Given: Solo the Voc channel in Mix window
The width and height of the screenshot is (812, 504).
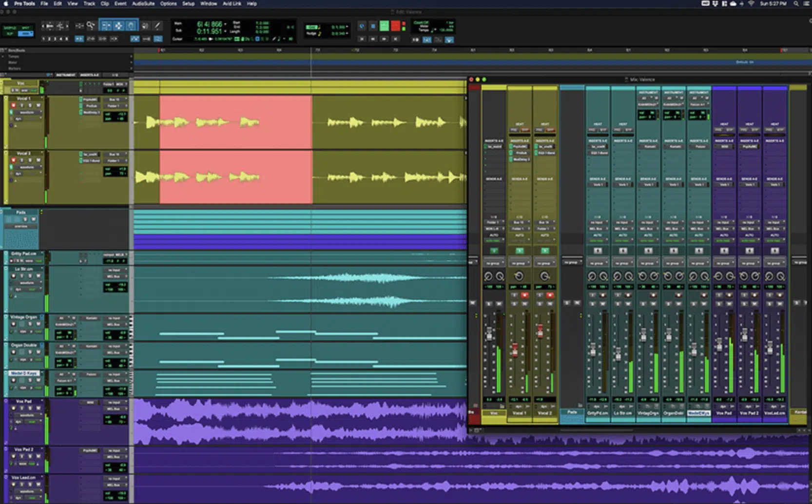Looking at the screenshot, I should (x=489, y=304).
